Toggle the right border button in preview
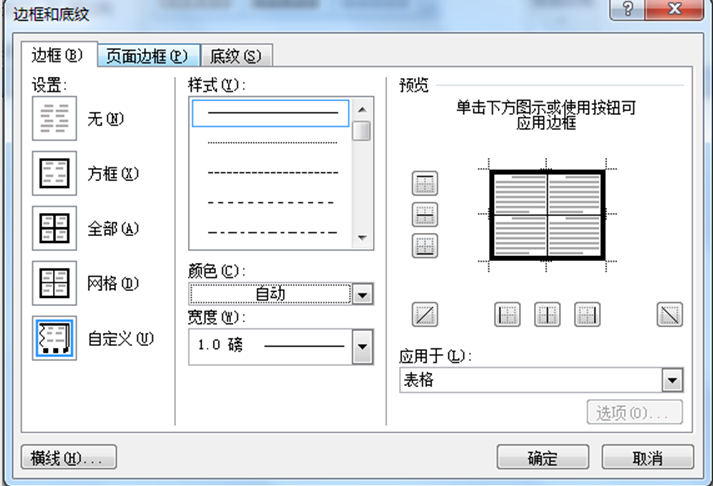The image size is (713, 486). [x=586, y=316]
